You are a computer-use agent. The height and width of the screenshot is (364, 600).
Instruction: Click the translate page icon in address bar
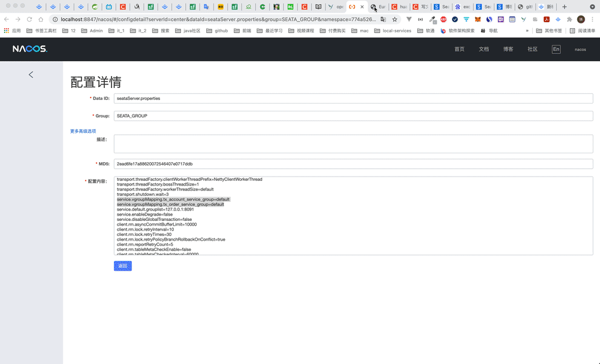(x=383, y=19)
